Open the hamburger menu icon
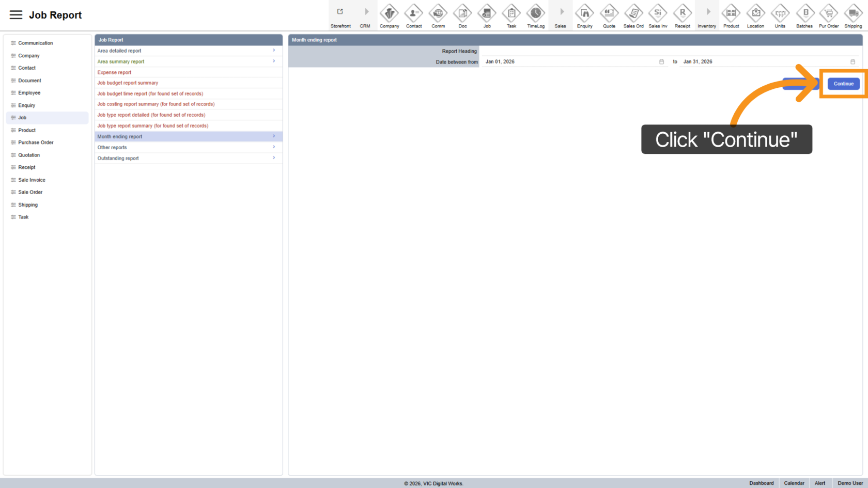Viewport: 868px width, 488px height. pos(16,15)
